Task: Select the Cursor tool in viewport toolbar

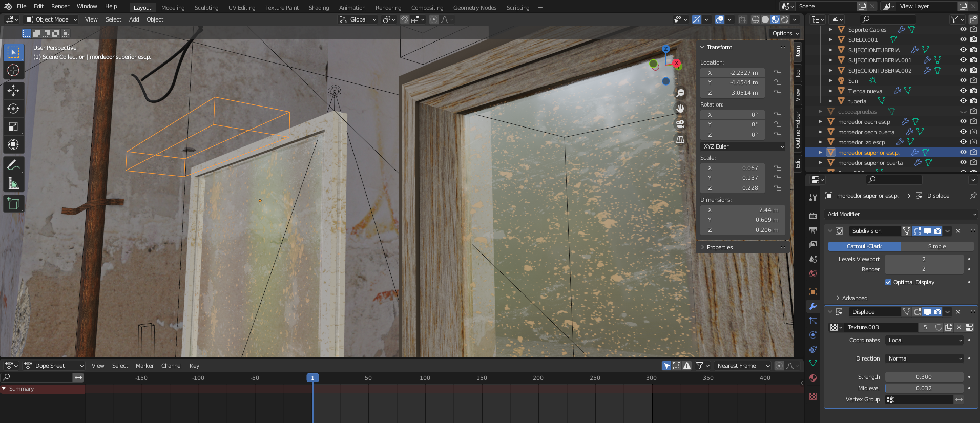Action: [14, 70]
